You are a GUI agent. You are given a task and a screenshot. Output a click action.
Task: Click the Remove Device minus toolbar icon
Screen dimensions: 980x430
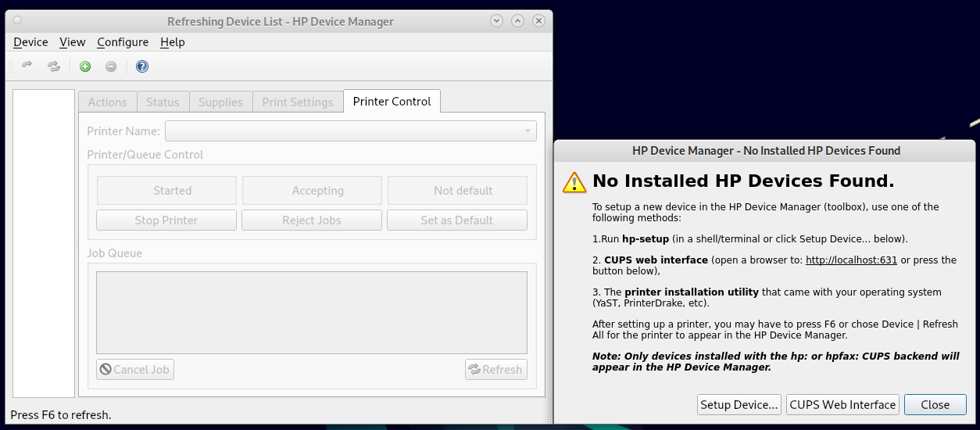(x=111, y=66)
